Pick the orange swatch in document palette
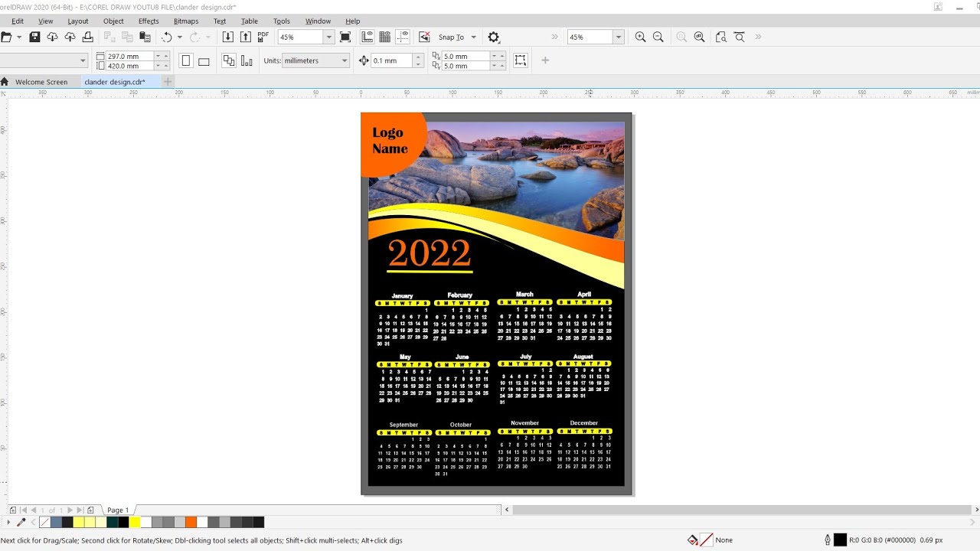The width and height of the screenshot is (980, 551). (191, 522)
